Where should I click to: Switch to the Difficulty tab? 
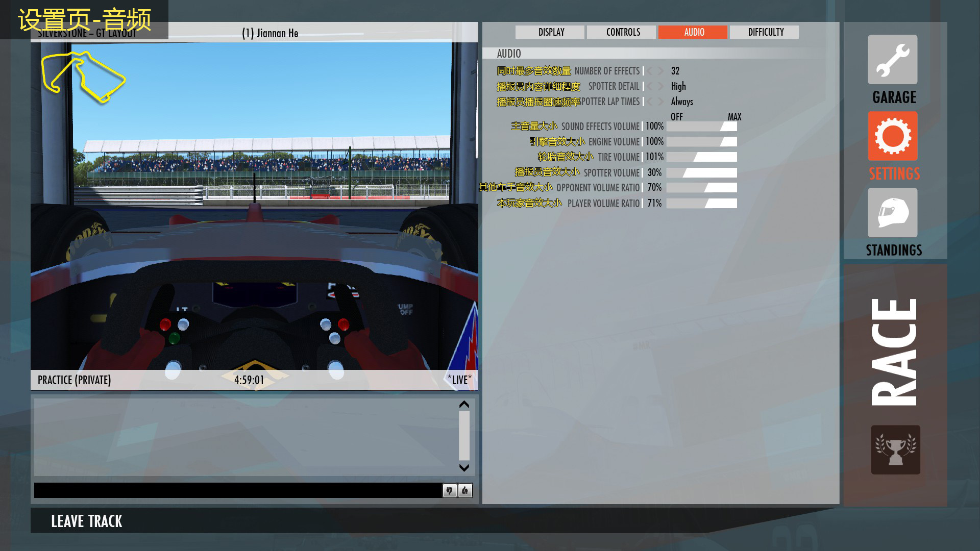tap(764, 32)
